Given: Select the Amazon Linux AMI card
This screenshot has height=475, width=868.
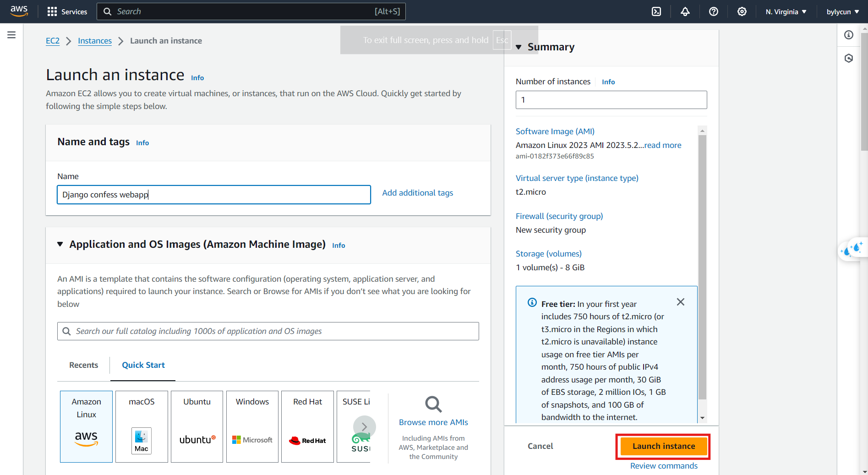Looking at the screenshot, I should 86,426.
